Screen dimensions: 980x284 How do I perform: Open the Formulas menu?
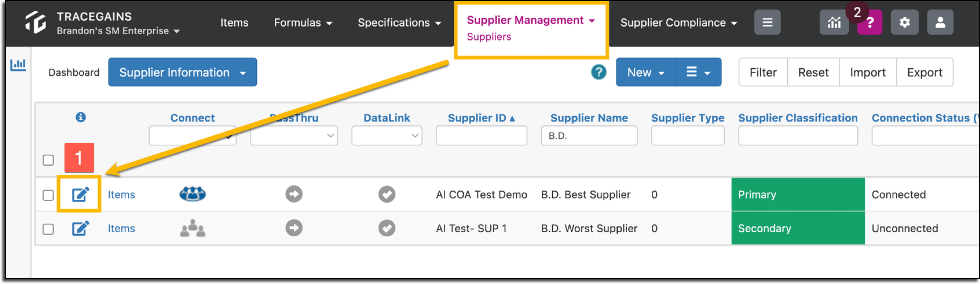point(303,23)
